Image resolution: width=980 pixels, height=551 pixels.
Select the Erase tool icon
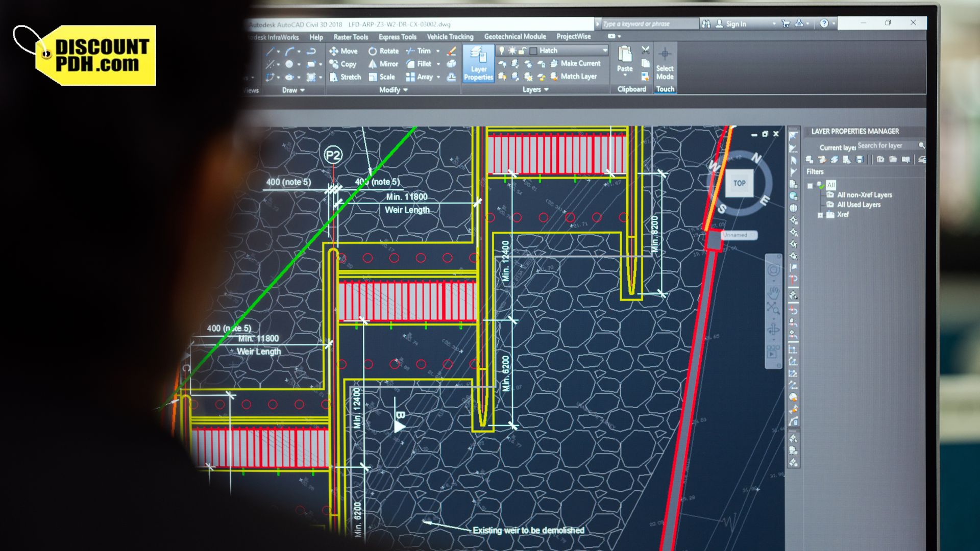(x=451, y=51)
